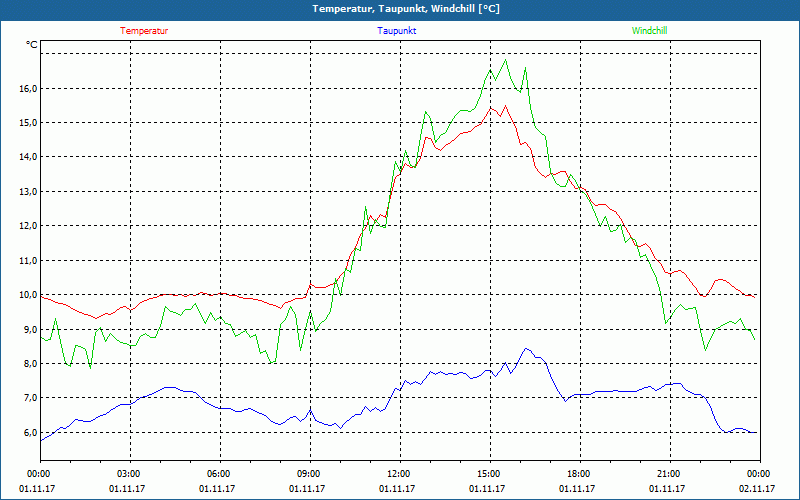Click the red Temperatur legend label
Image resolution: width=800 pixels, height=500 pixels.
click(x=144, y=31)
